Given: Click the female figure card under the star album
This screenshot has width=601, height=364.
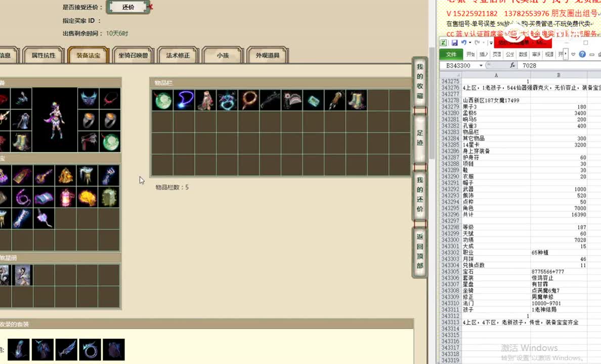Looking at the screenshot, I should (22, 275).
